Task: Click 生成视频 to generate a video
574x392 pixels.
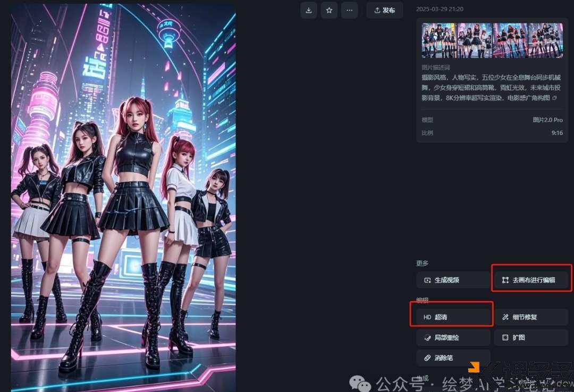Action: coord(453,280)
